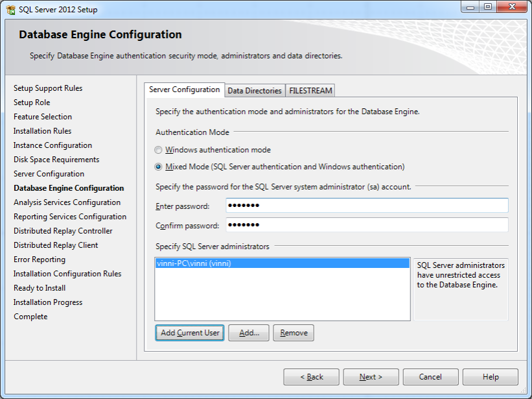Viewport: 532px width, 399px height.
Task: Click Reporting Services Configuration step
Action: click(70, 217)
